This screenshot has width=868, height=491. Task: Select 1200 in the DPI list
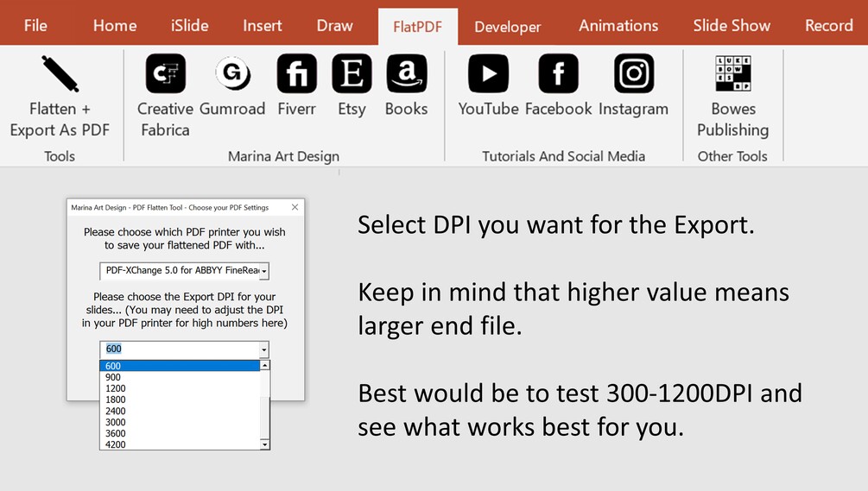pyautogui.click(x=180, y=388)
